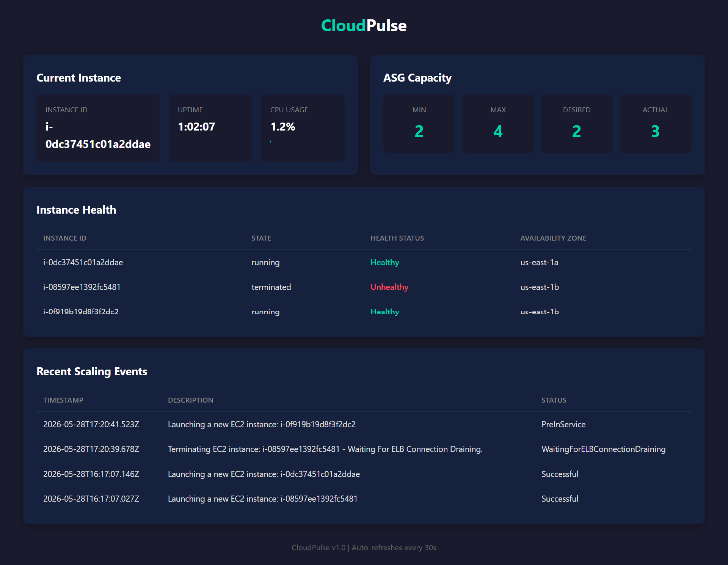Click the DESIRED capacity card
The height and width of the screenshot is (565, 728).
coord(576,124)
